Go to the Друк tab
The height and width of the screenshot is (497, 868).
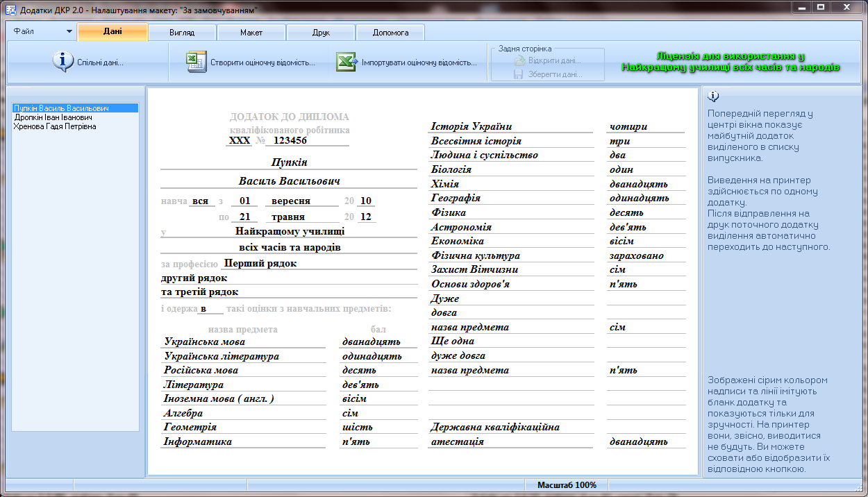click(321, 33)
